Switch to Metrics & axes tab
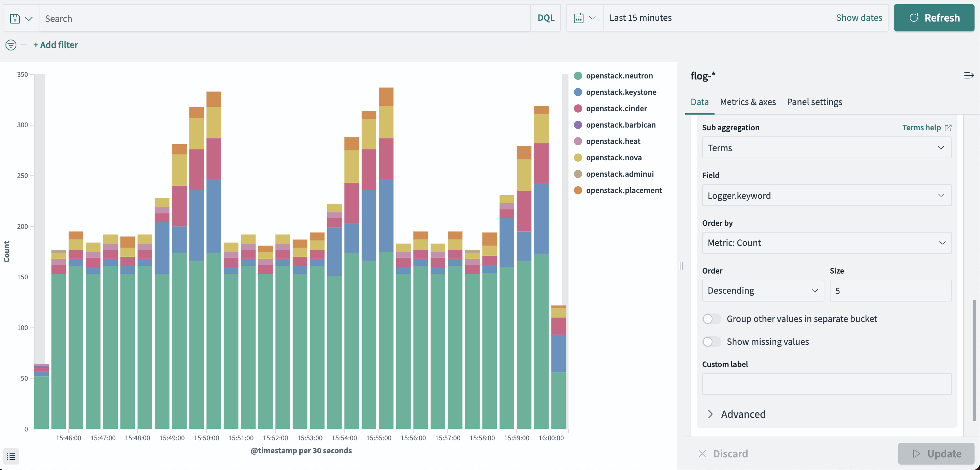Screen dimensions: 980x470 point(748,102)
